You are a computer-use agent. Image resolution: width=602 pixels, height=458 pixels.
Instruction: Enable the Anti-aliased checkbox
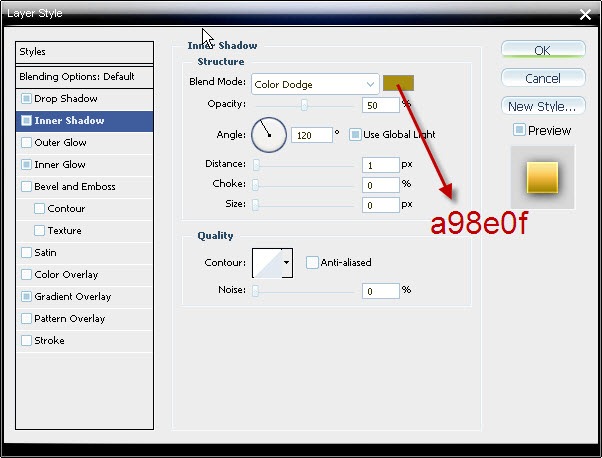pyautogui.click(x=312, y=263)
